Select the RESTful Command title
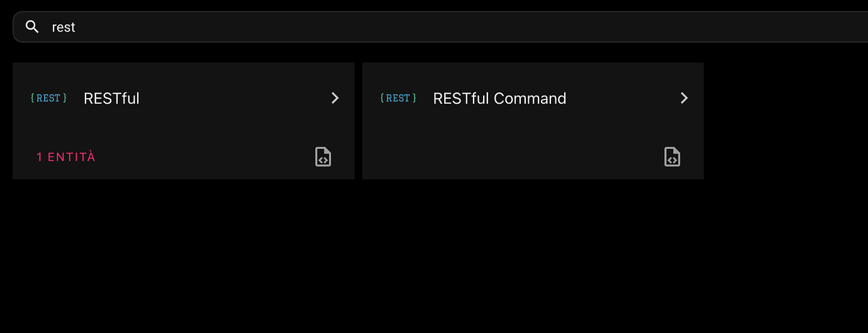The height and width of the screenshot is (333, 868). [x=499, y=99]
